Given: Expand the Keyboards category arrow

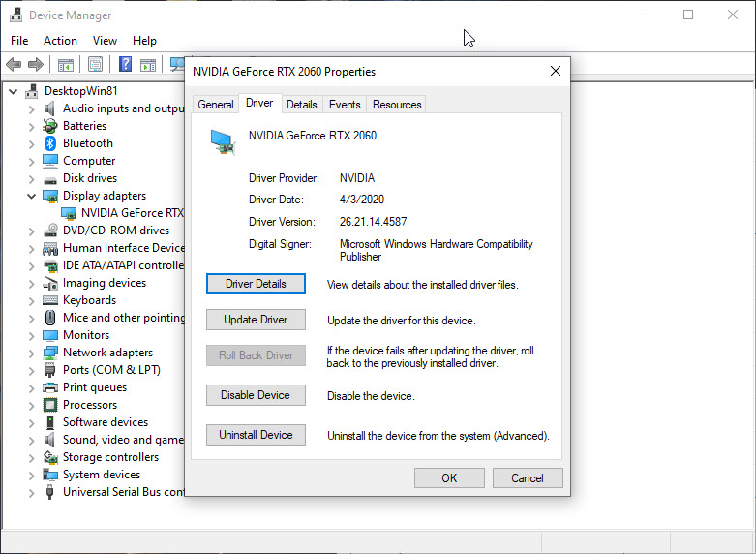Looking at the screenshot, I should click(31, 300).
